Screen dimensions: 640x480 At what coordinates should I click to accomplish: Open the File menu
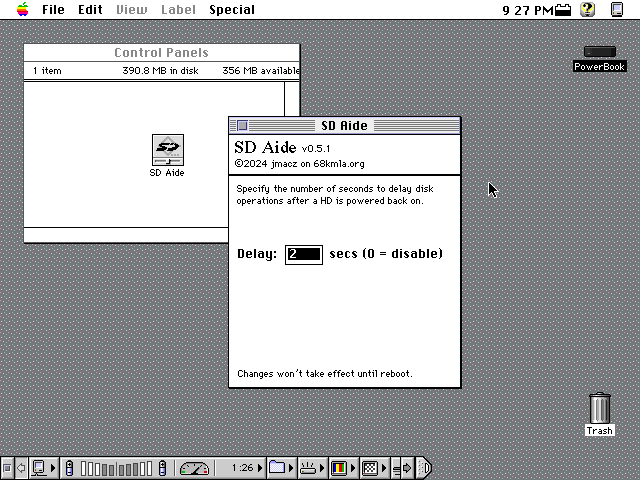click(53, 9)
